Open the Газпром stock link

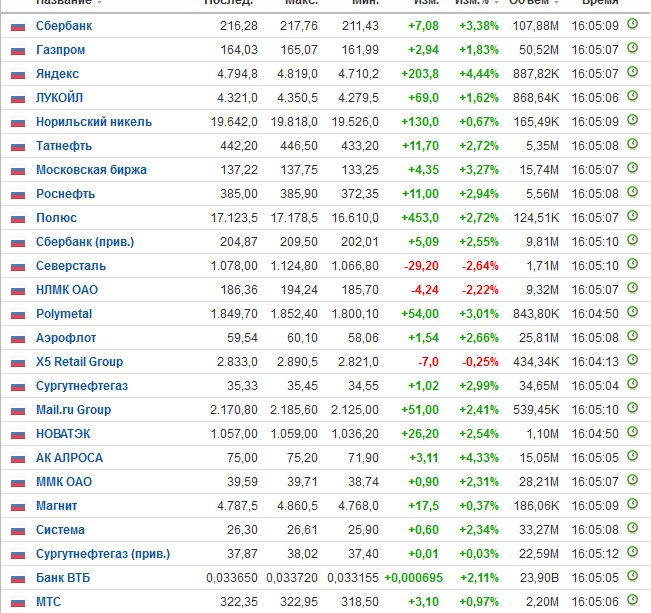(x=61, y=50)
